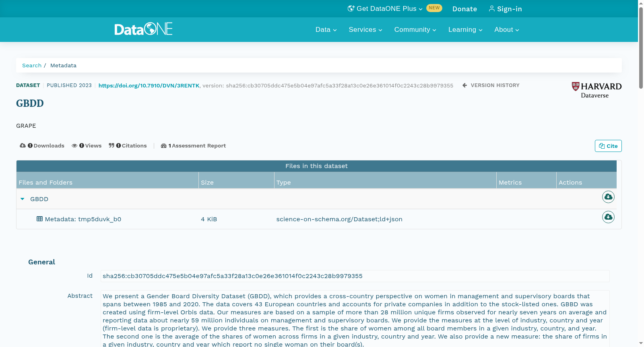The width and height of the screenshot is (644, 347).
Task: Open the DOI link 10.7910/DVN/3RENTK
Action: 149,85
